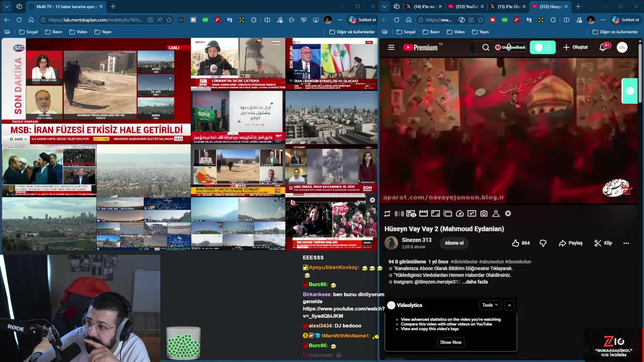This screenshot has width=644, height=362.
Task: Open the Yayın bookmarks folder in the left browser
Action: [x=103, y=32]
